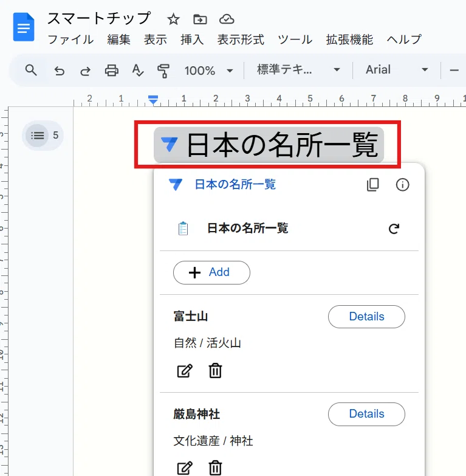This screenshot has height=476, width=466.
Task: Click the clipboard list icon in card
Action: point(183,229)
